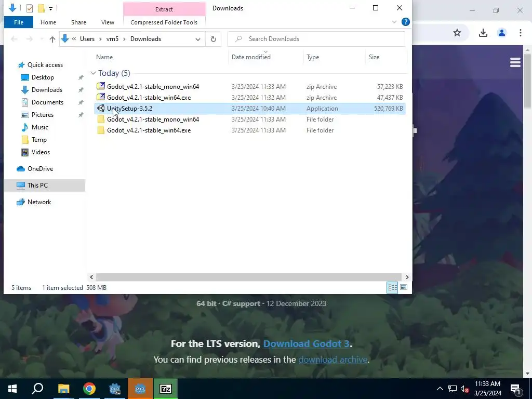This screenshot has height=399, width=532.
Task: Collapse the Today (5) group
Action: 93,73
